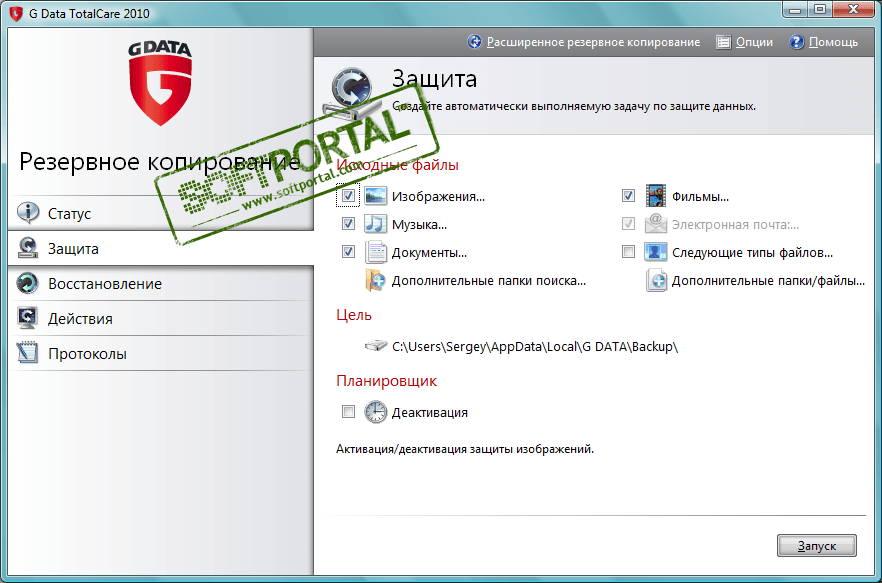Viewport: 882px width, 583px height.
Task: Uncheck the Музыка checkbox
Action: click(348, 224)
